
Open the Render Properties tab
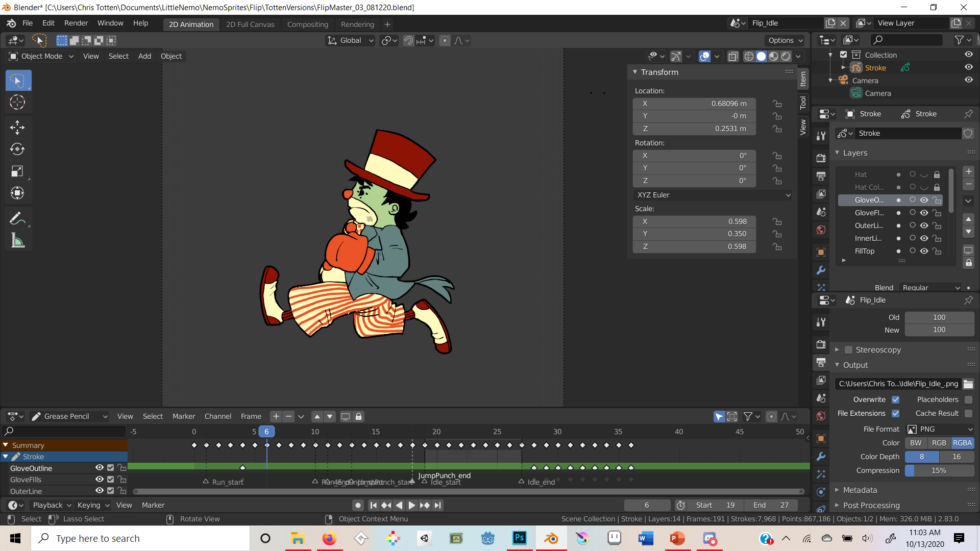coord(821,158)
